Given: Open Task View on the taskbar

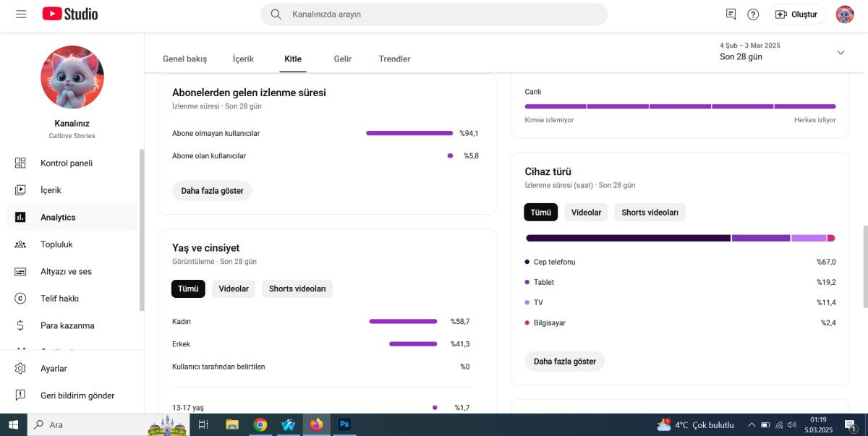Looking at the screenshot, I should tap(203, 425).
